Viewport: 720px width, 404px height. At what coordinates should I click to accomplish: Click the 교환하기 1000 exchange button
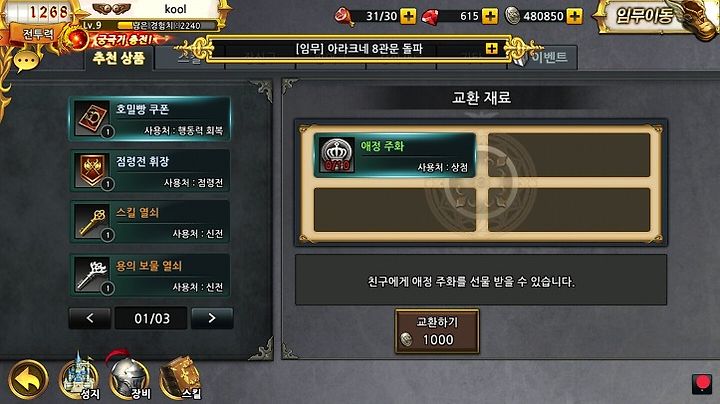(x=437, y=331)
